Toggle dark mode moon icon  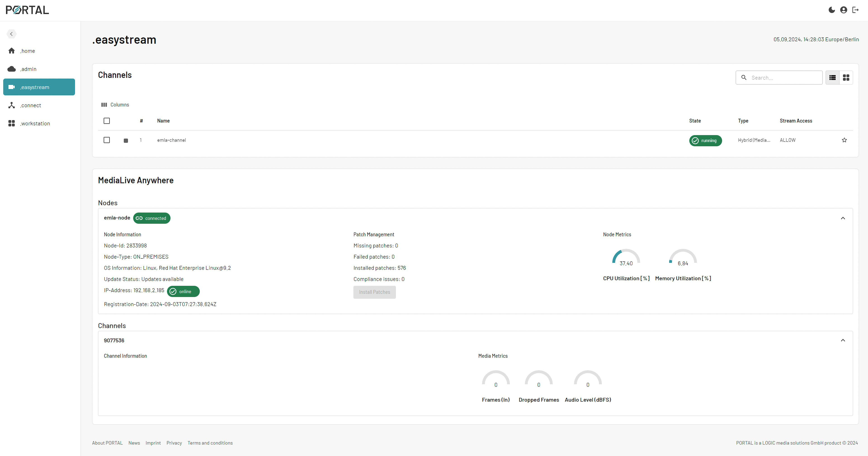[832, 10]
